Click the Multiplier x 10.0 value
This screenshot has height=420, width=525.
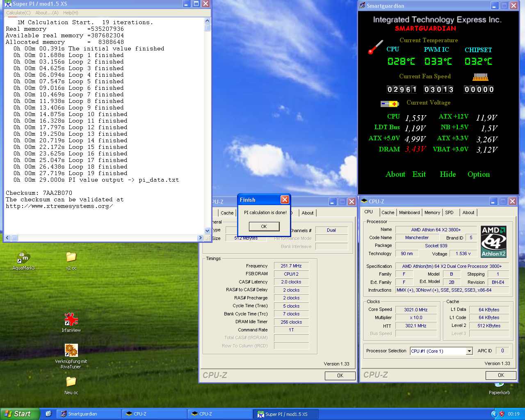[x=415, y=318]
